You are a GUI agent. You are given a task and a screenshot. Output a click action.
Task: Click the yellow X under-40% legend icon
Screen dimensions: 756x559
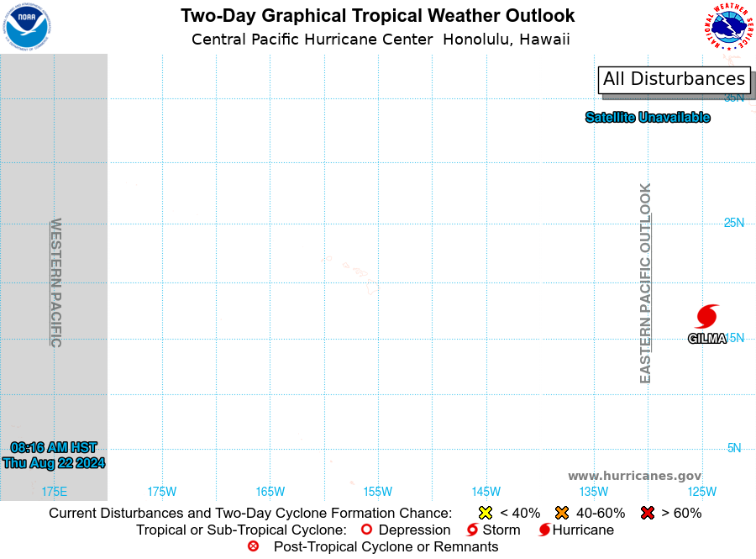tap(486, 513)
